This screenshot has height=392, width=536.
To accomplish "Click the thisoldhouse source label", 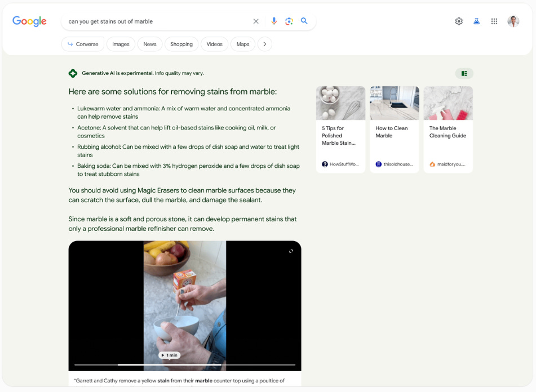I will point(394,164).
